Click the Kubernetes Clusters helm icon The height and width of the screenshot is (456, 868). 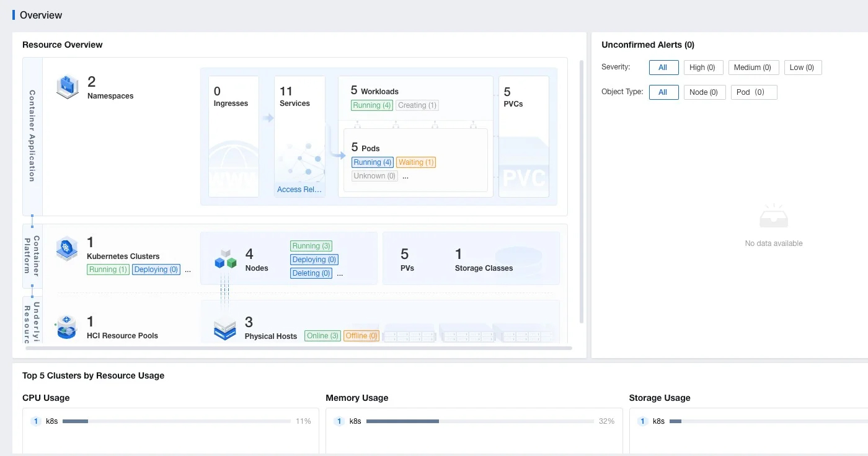point(67,248)
